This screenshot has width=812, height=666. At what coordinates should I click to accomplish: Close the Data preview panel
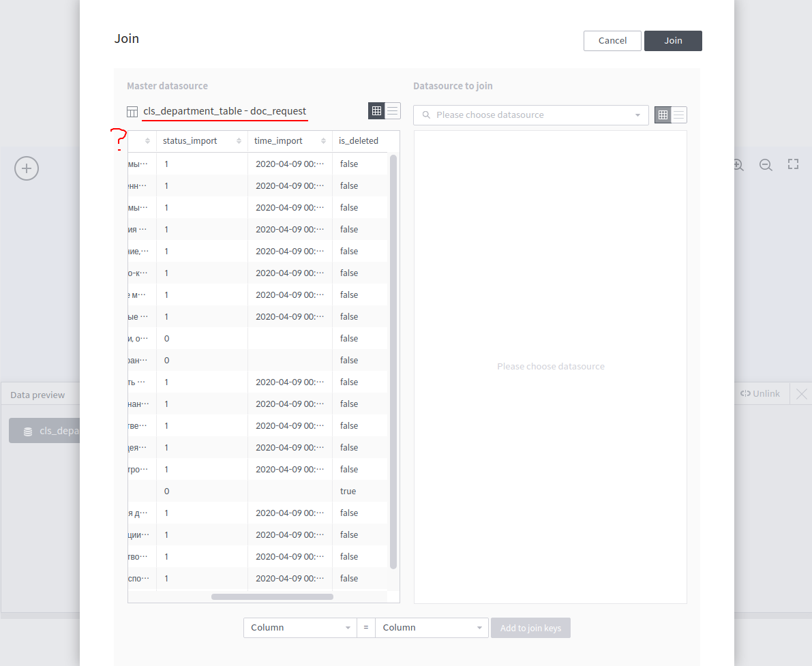(801, 394)
